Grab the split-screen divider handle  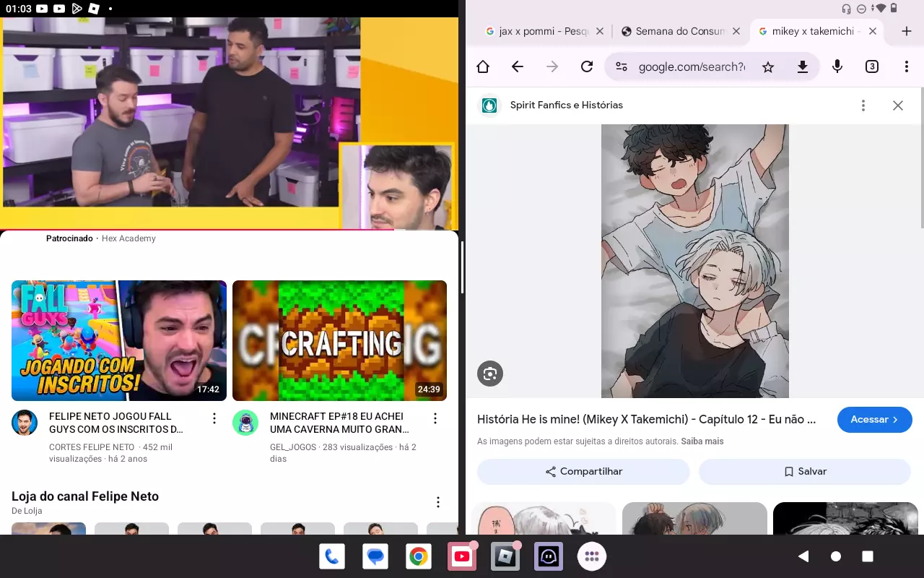462,267
